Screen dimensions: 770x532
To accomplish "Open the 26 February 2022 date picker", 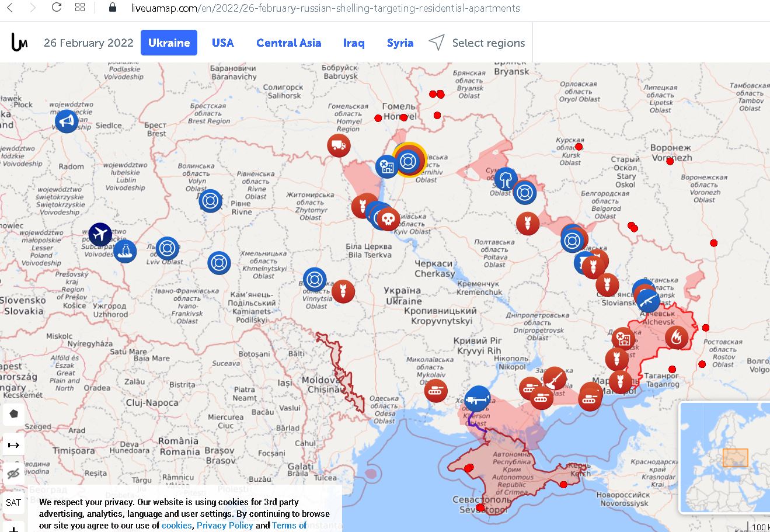I will click(89, 43).
